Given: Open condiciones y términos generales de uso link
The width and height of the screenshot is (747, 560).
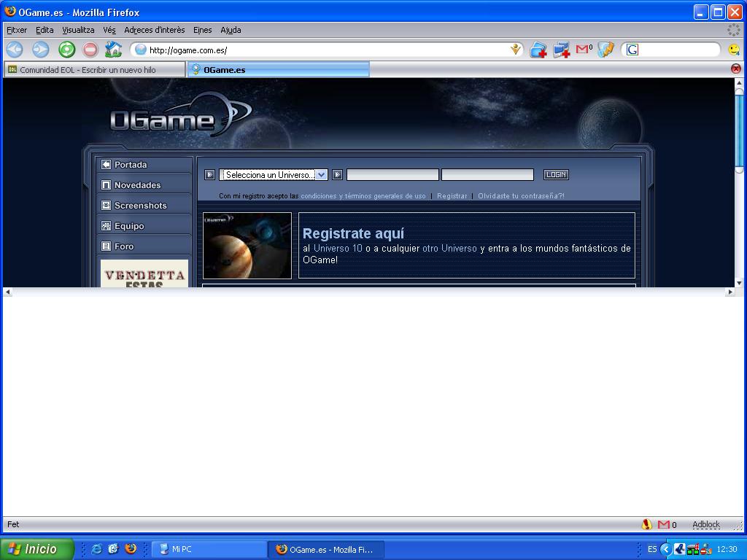Looking at the screenshot, I should click(363, 195).
